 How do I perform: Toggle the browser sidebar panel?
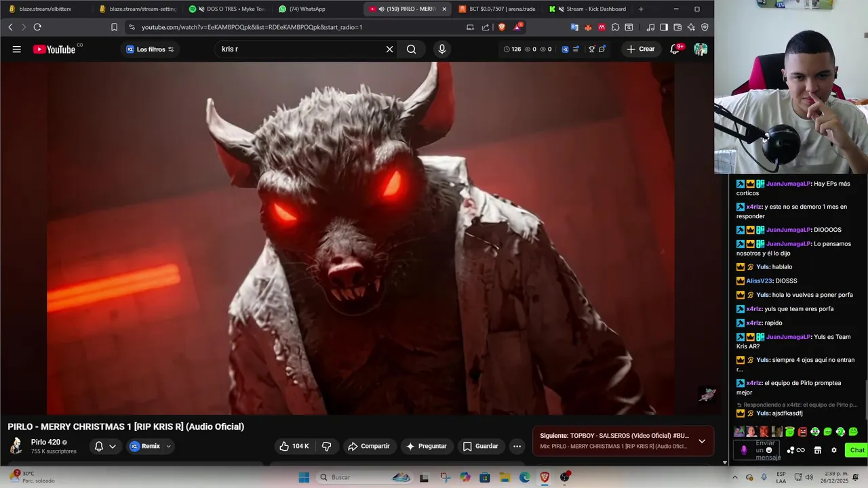point(664,27)
